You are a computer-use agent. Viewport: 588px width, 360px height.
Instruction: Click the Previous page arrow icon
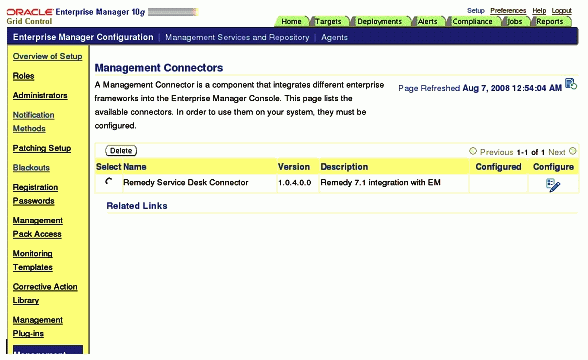pos(473,151)
